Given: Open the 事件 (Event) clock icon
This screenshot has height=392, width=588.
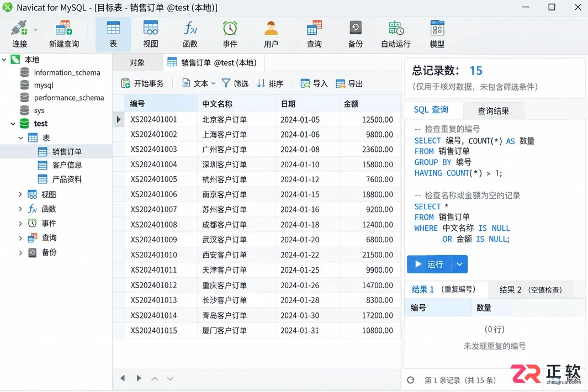Looking at the screenshot, I should (230, 29).
